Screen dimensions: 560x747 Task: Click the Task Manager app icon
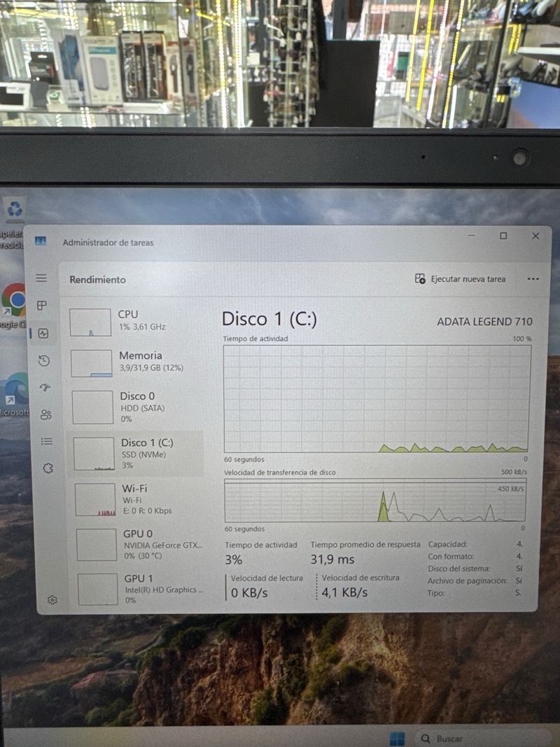[41, 241]
